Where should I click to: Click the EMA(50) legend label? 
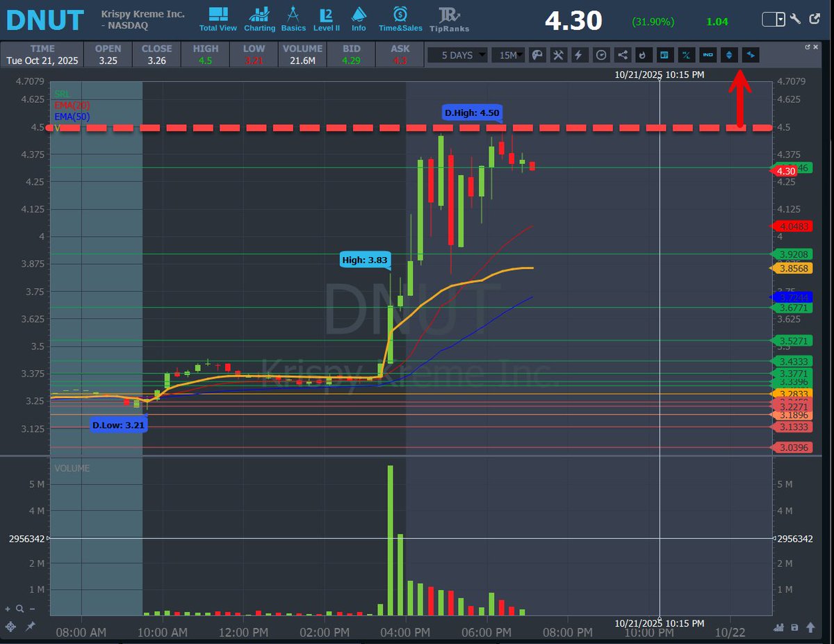click(72, 116)
